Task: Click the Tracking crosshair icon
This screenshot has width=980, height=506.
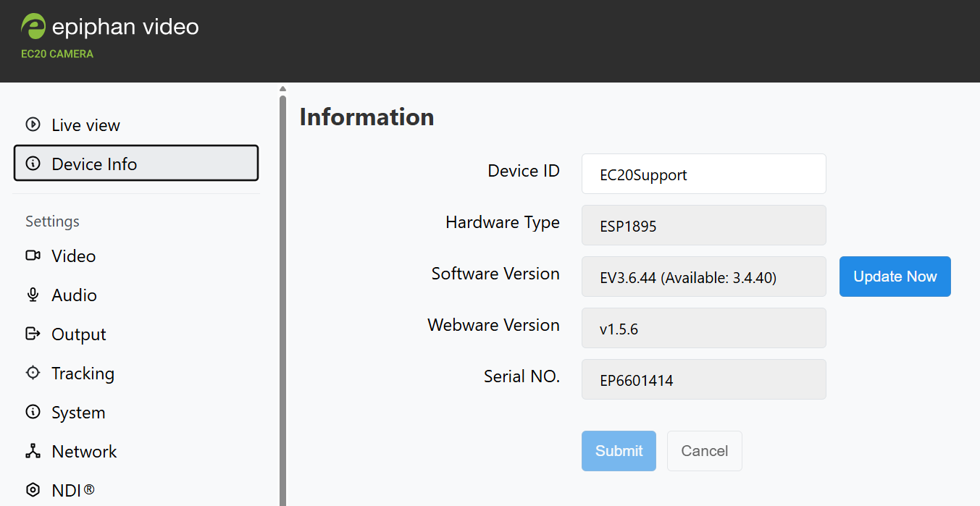Action: [33, 373]
